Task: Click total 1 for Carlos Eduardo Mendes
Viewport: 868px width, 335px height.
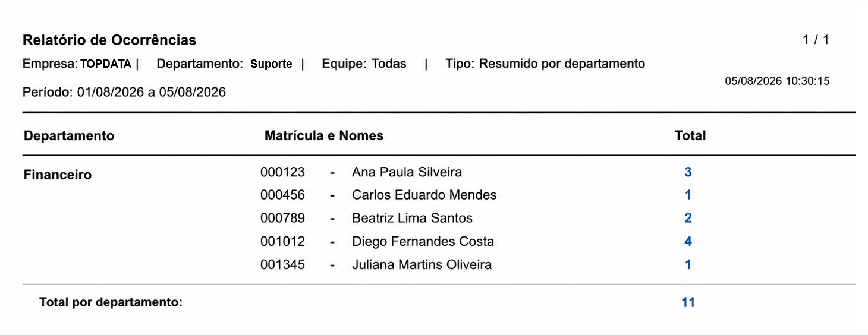Action: [x=688, y=195]
